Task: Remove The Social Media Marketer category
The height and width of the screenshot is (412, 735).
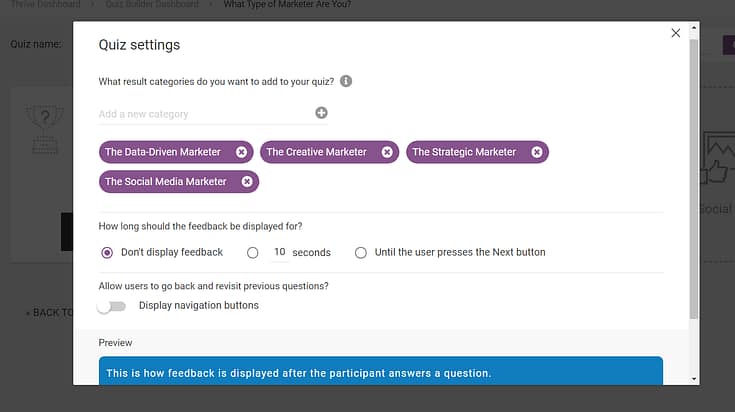Action: 247,182
